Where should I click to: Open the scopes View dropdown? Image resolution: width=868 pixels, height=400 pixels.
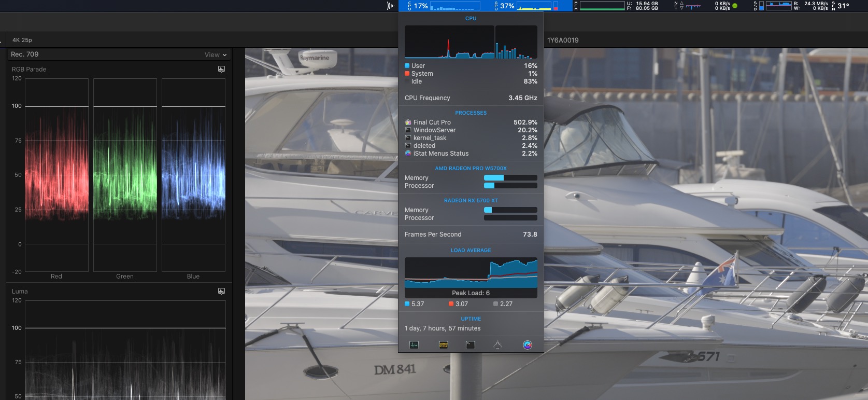pos(216,54)
